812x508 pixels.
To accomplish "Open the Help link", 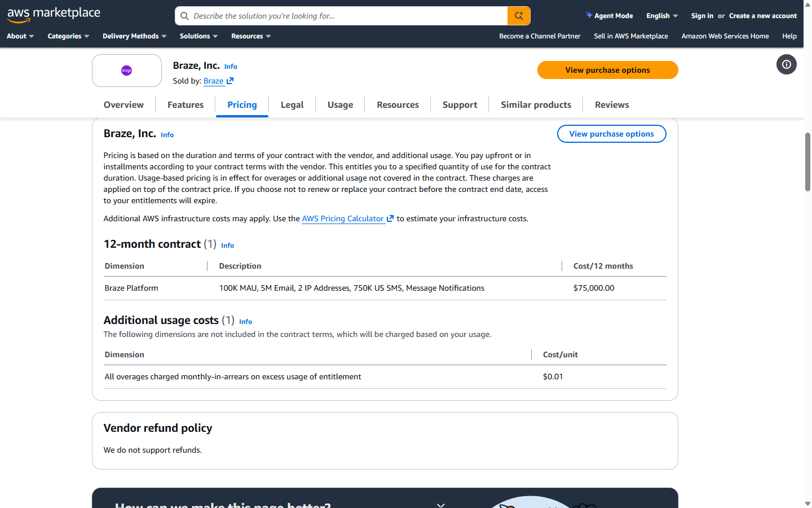I will 789,36.
